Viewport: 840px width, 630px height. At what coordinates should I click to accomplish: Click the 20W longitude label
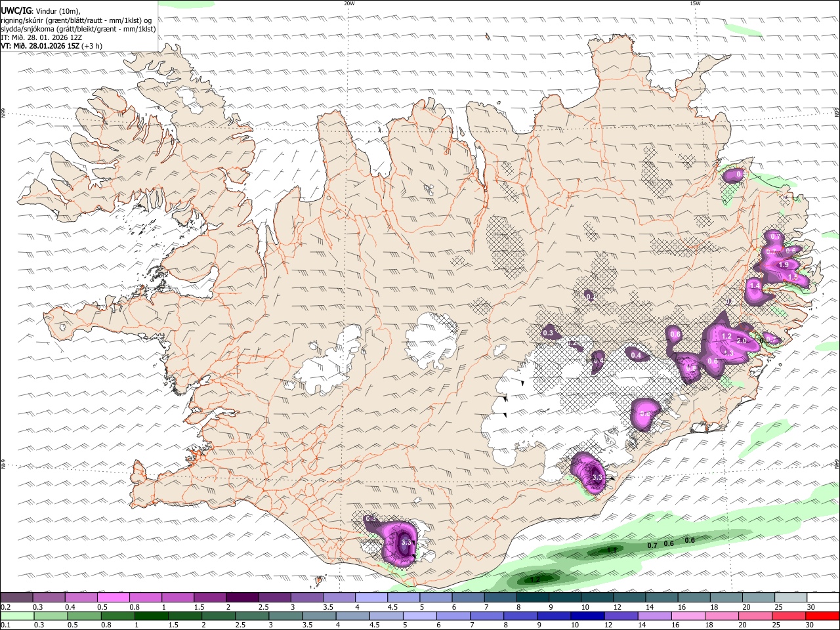[x=349, y=3]
